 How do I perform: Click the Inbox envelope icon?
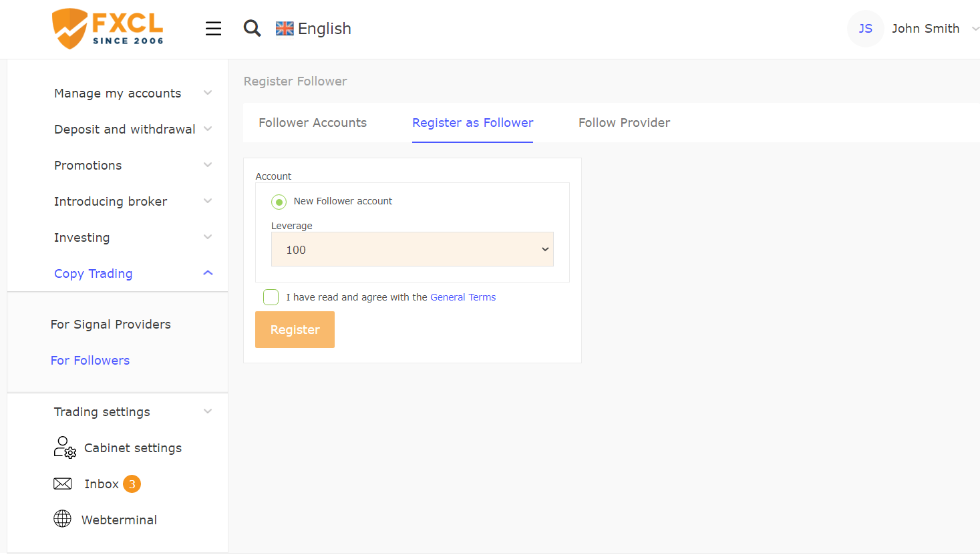click(x=63, y=484)
